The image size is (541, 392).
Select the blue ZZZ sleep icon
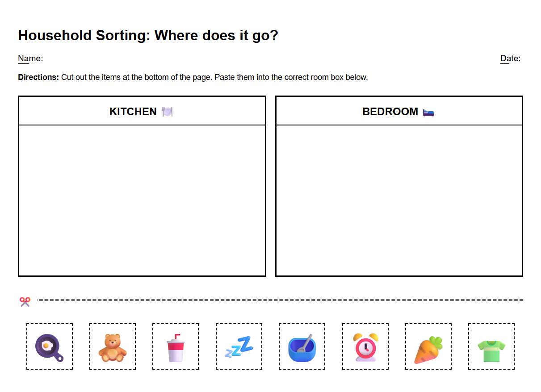(x=239, y=347)
